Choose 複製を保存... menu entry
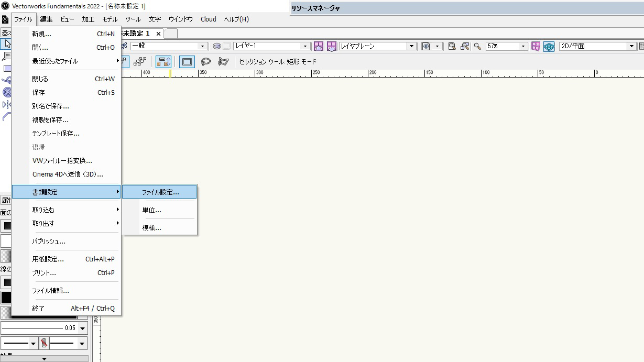644x362 pixels. tap(67, 120)
